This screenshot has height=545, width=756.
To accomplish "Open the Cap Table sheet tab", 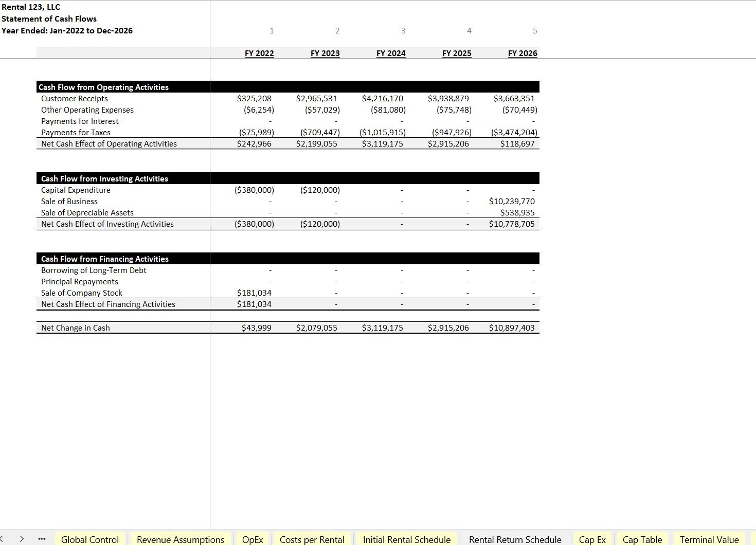I will pyautogui.click(x=642, y=539).
